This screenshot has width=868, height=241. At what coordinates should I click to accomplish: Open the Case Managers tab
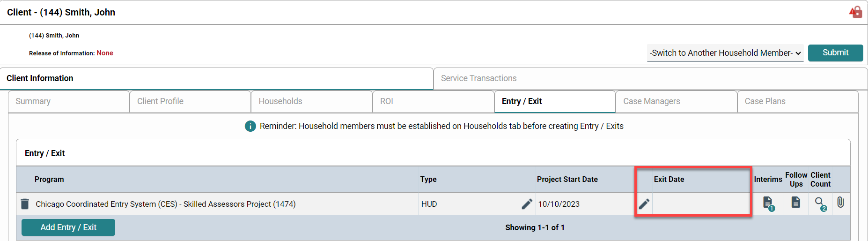651,101
